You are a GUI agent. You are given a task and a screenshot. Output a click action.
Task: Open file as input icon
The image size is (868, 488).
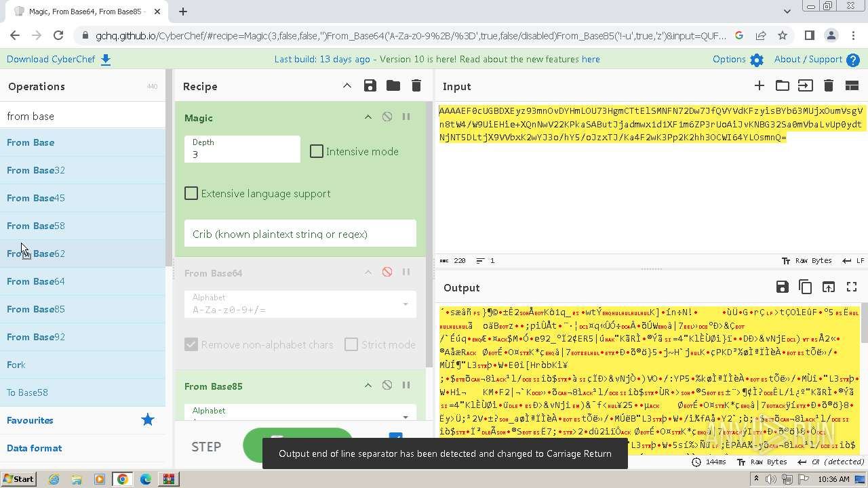(x=805, y=85)
